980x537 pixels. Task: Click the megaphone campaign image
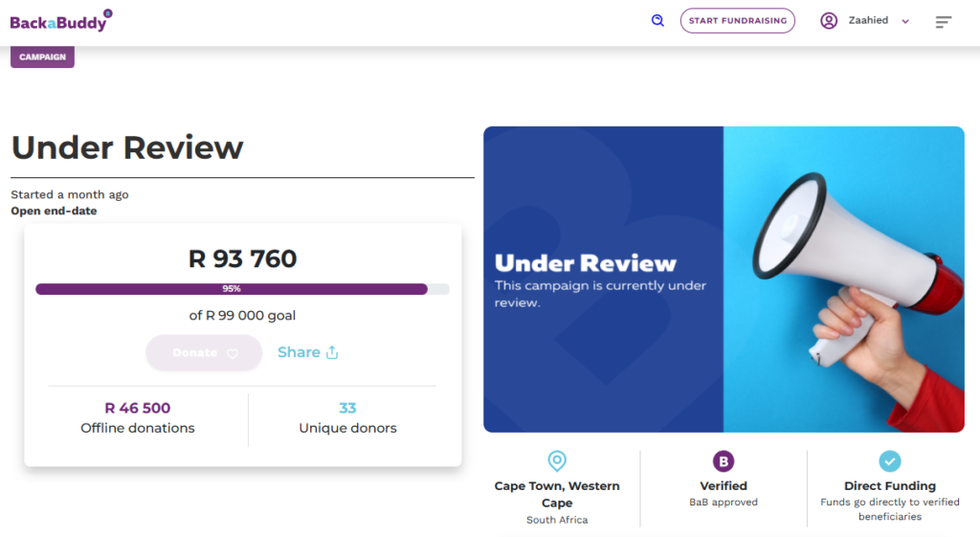843,279
